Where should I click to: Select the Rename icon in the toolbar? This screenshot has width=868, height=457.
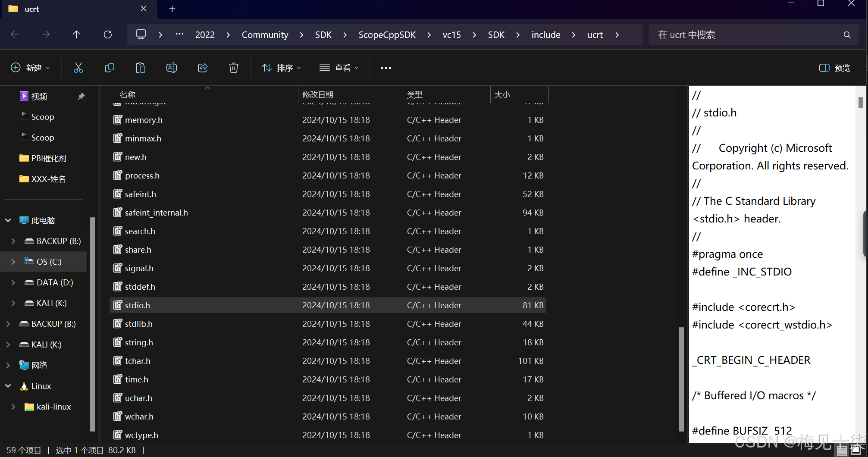pyautogui.click(x=171, y=68)
